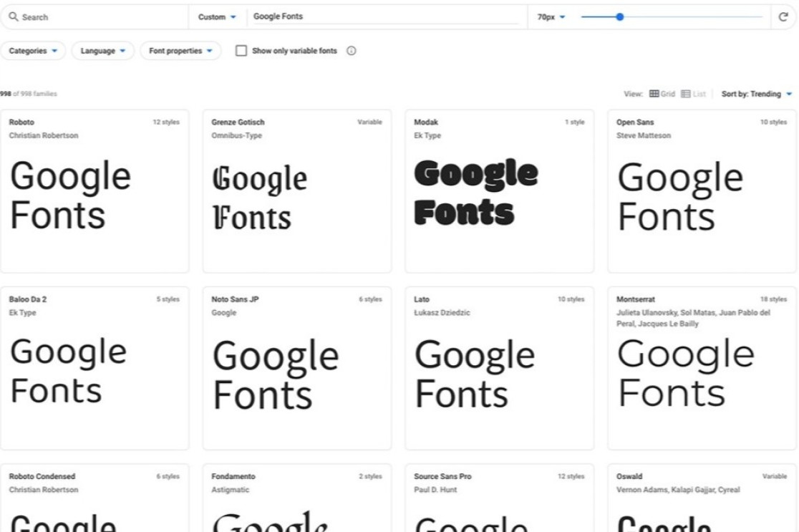Click 'Steve Matteson' designer text
Screen dimensions: 799x532
point(644,135)
